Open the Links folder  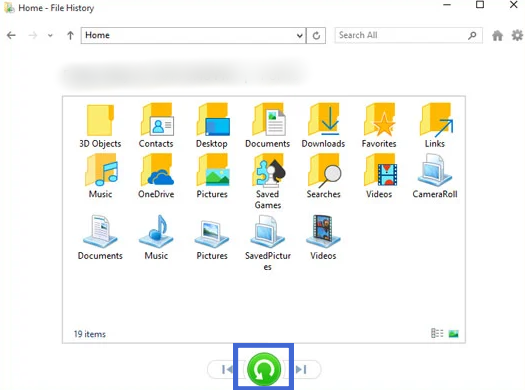tap(435, 126)
